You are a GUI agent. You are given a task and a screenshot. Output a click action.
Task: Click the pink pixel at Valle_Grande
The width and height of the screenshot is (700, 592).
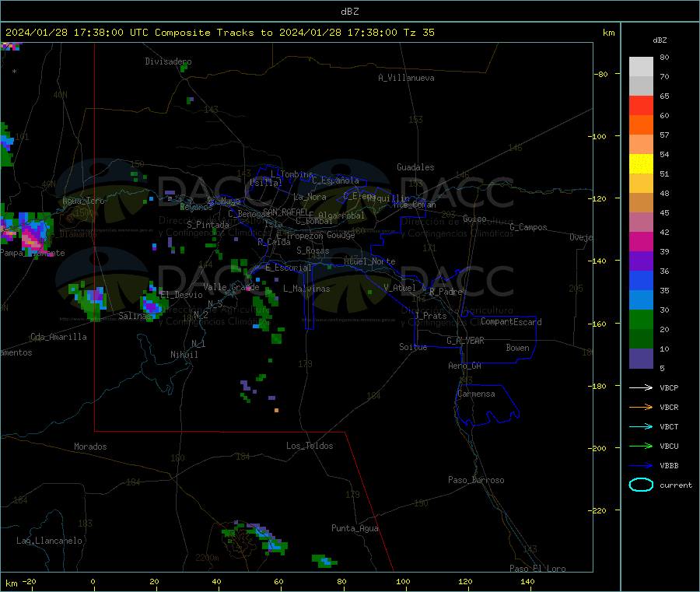(249, 289)
